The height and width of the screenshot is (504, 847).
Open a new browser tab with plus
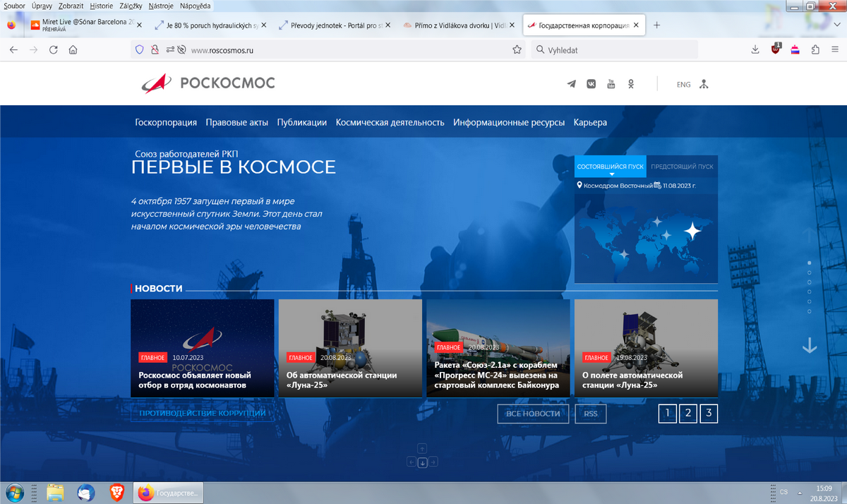[x=656, y=25]
